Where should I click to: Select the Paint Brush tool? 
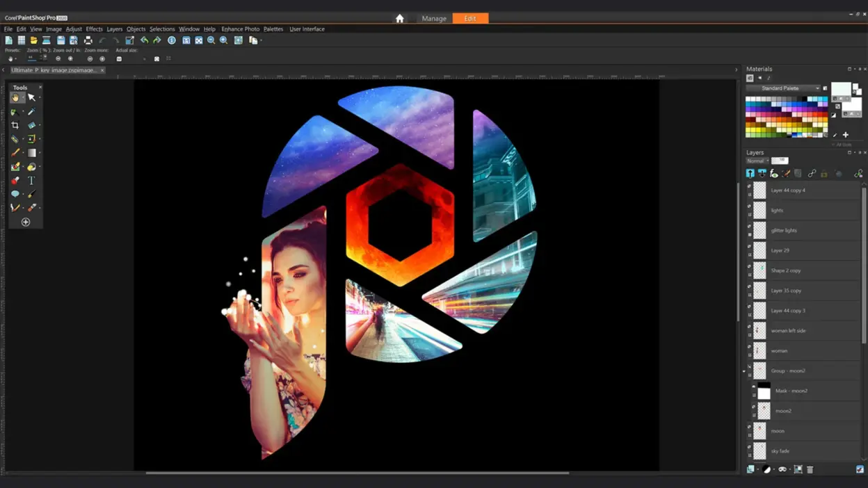click(x=15, y=153)
